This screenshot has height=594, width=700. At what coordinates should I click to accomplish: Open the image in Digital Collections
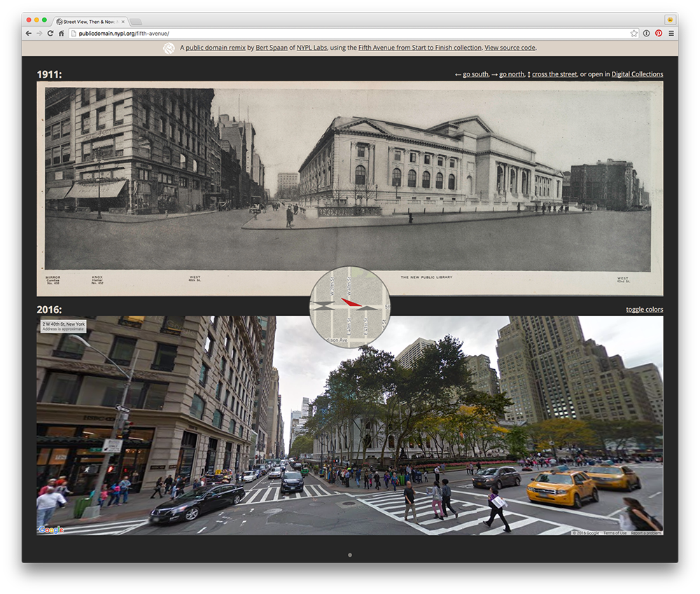pos(637,74)
